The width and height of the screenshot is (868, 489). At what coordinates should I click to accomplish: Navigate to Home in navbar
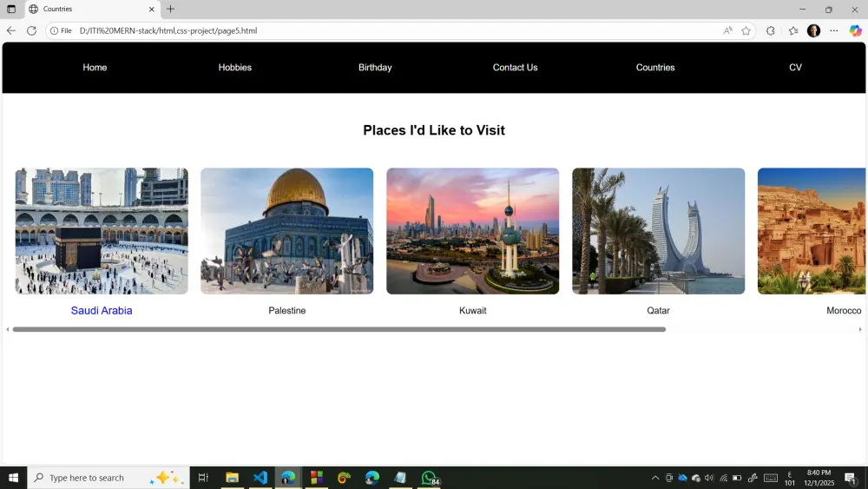[x=95, y=68]
